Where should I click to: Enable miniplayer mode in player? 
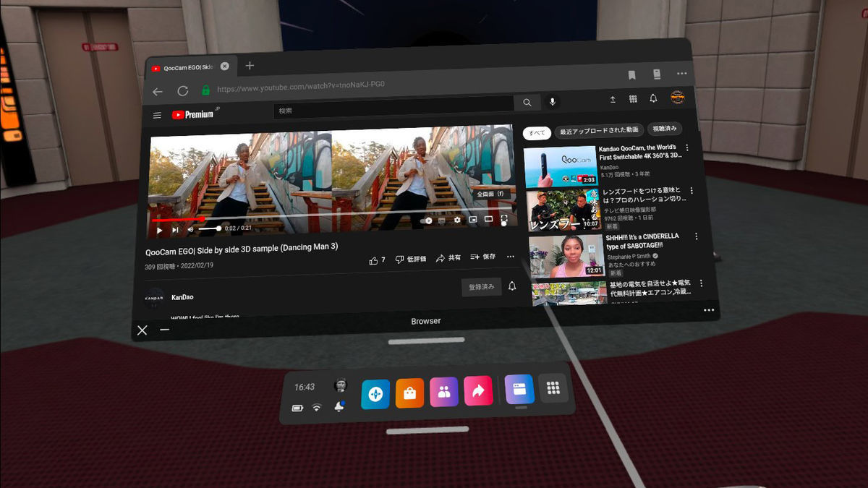tap(473, 220)
